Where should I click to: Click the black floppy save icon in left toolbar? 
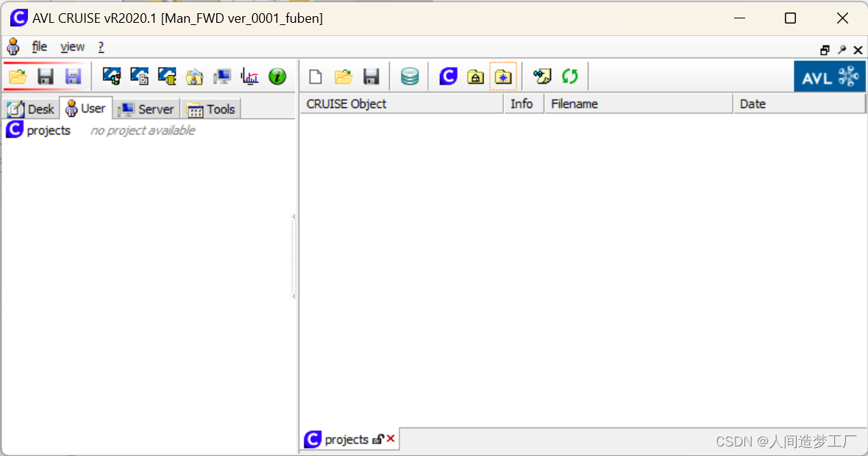click(x=46, y=76)
